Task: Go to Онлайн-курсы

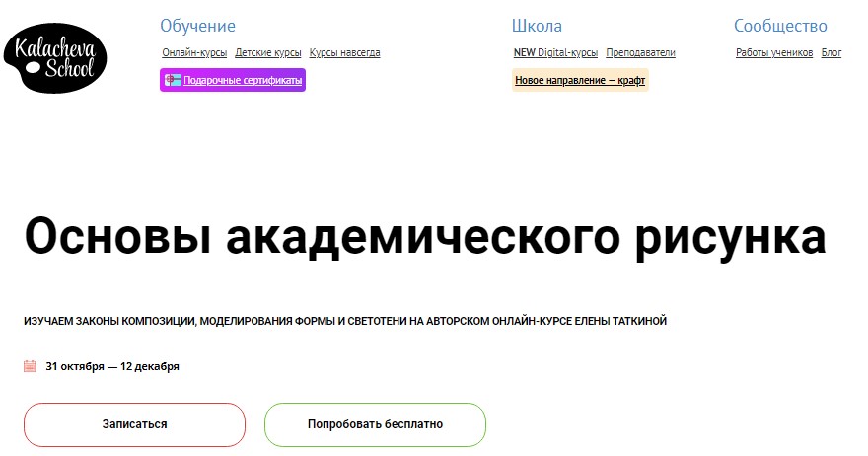Action: pos(194,53)
